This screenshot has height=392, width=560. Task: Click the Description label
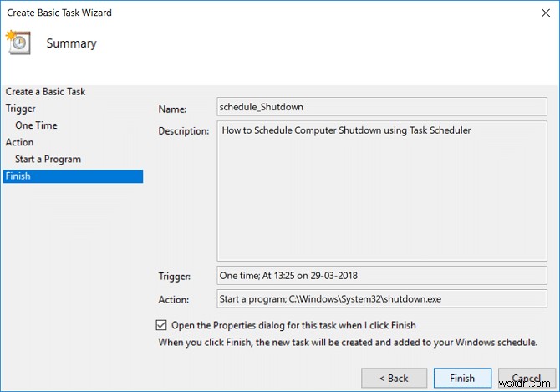(183, 131)
